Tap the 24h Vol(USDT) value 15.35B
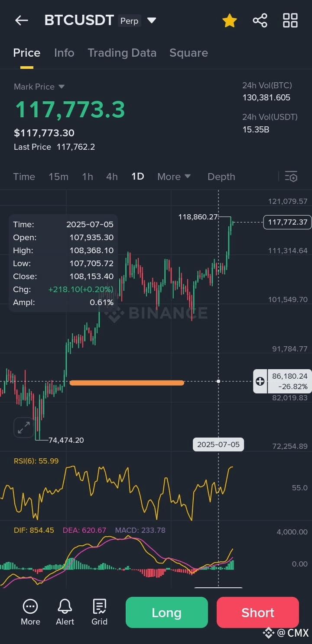Screen dimensions: 312x644 coord(256,129)
